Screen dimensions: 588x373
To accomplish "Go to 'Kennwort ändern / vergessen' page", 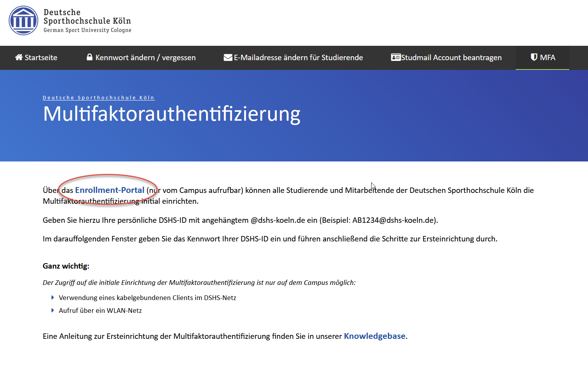I will click(x=145, y=58).
